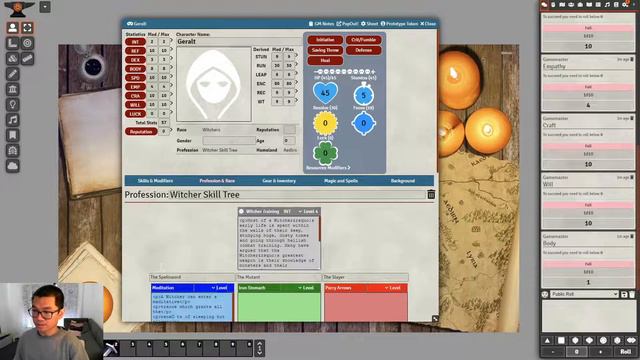The image size is (640, 360).
Task: Roll the BODY statistic button
Action: click(x=136, y=69)
